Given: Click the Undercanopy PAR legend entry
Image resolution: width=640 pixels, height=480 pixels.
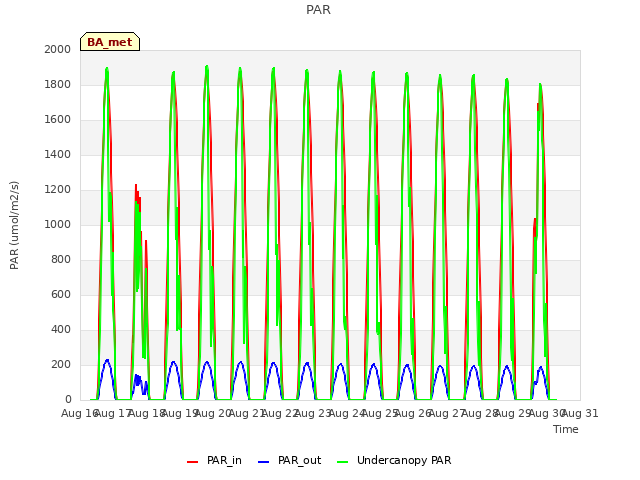Looking at the screenshot, I should click(x=394, y=460).
